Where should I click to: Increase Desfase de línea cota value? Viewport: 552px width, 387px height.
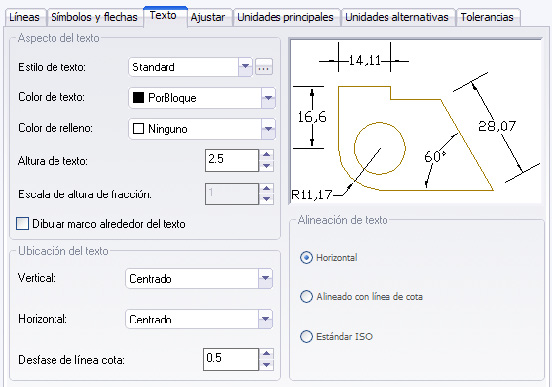[x=266, y=354]
